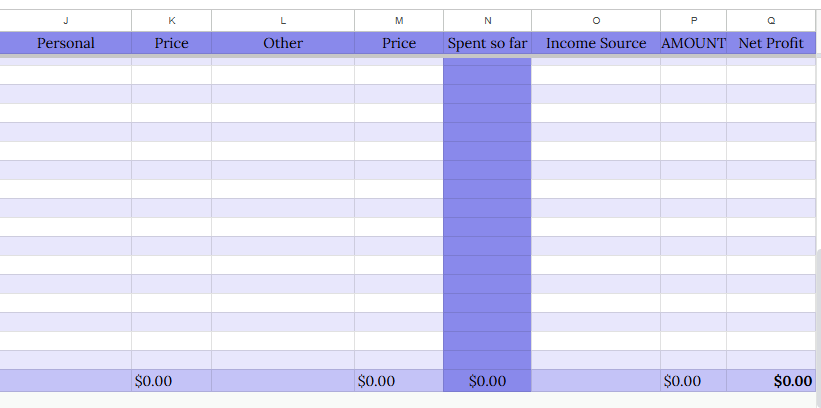Click the Spent so far header cell
This screenshot has height=408, width=821.
click(x=487, y=43)
